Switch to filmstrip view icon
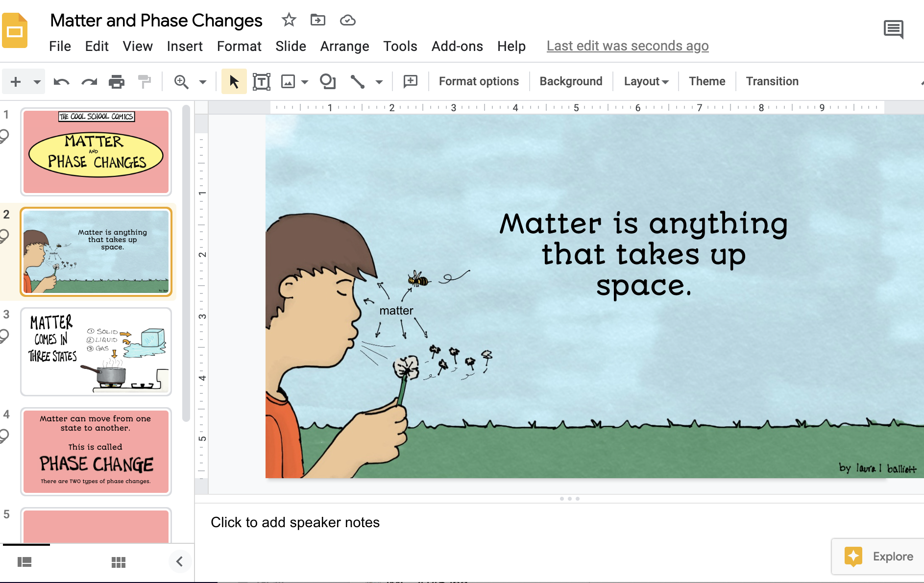The image size is (924, 583). [24, 562]
